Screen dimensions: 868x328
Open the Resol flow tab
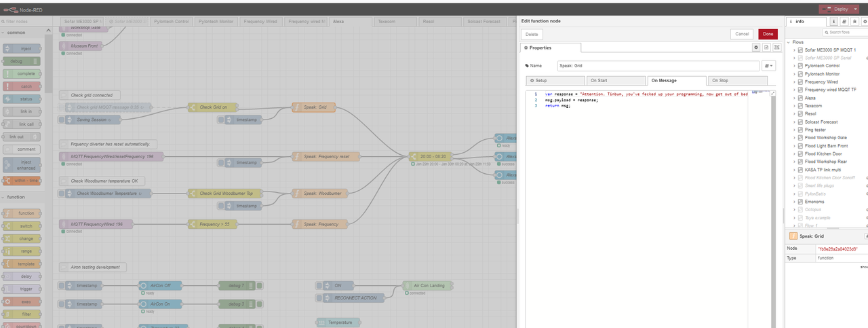441,22
